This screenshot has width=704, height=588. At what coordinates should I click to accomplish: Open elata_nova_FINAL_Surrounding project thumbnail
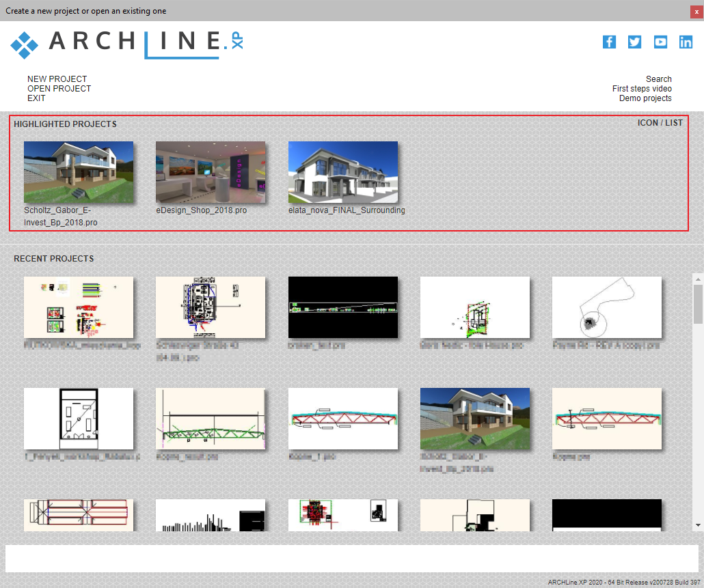343,172
